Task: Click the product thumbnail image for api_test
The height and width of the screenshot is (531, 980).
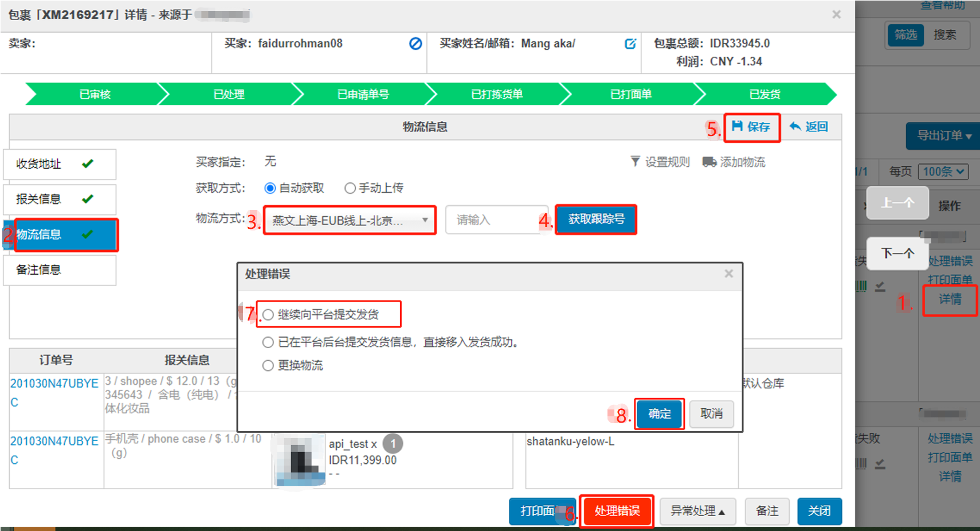Action: pos(301,459)
